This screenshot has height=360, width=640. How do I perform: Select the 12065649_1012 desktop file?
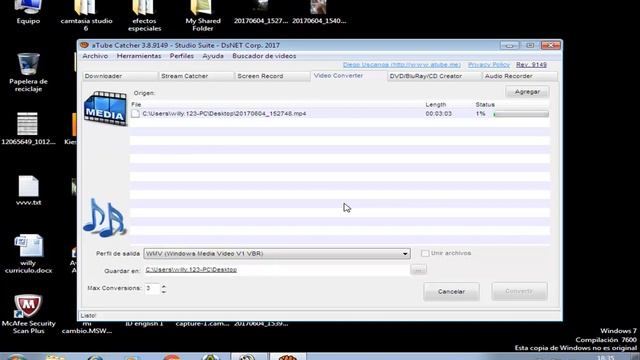pyautogui.click(x=28, y=129)
